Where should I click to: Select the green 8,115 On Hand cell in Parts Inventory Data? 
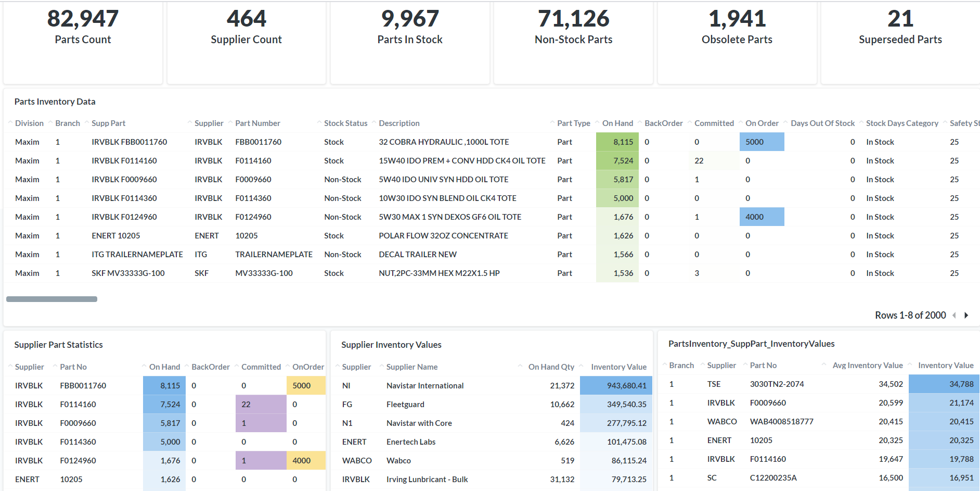[x=617, y=142]
